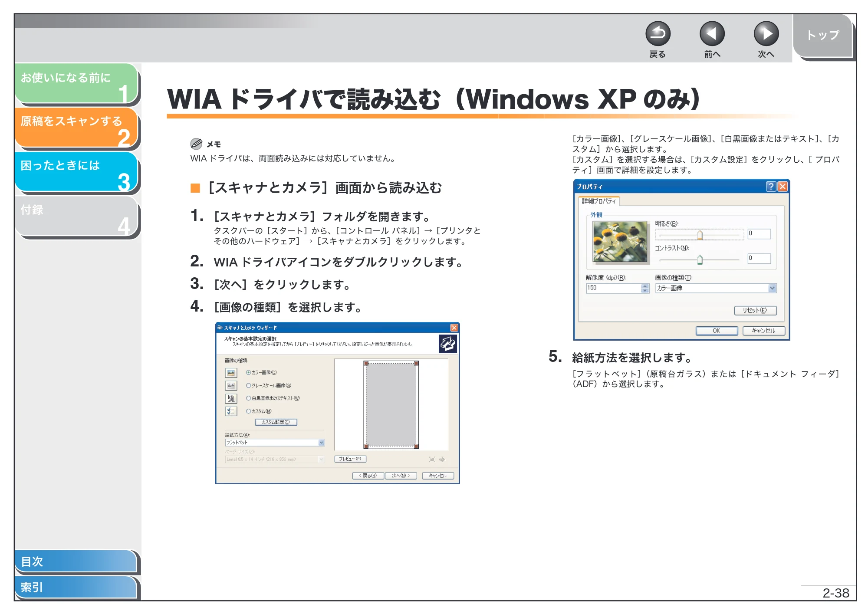Open the disabled ページサイズ Legal dropdown
Viewport: 868px width, 614px height.
(275, 459)
